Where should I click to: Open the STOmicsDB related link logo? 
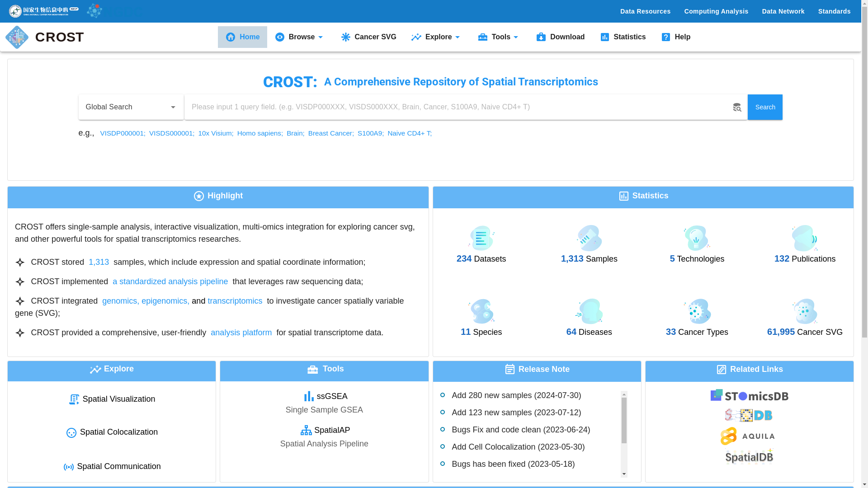(749, 395)
